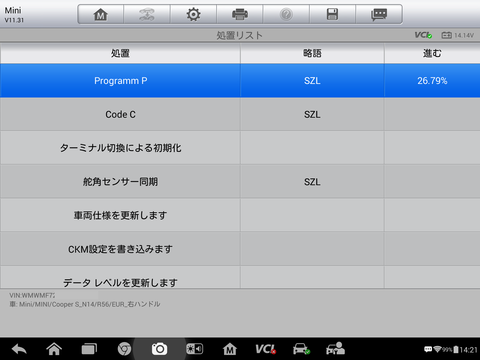Select ターミナル切換による初期化 row
Image resolution: width=480 pixels, height=360 pixels.
pyautogui.click(x=240, y=148)
